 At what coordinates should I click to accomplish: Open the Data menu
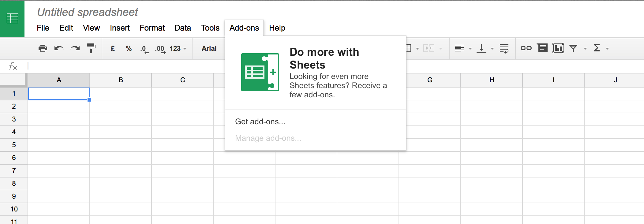183,28
